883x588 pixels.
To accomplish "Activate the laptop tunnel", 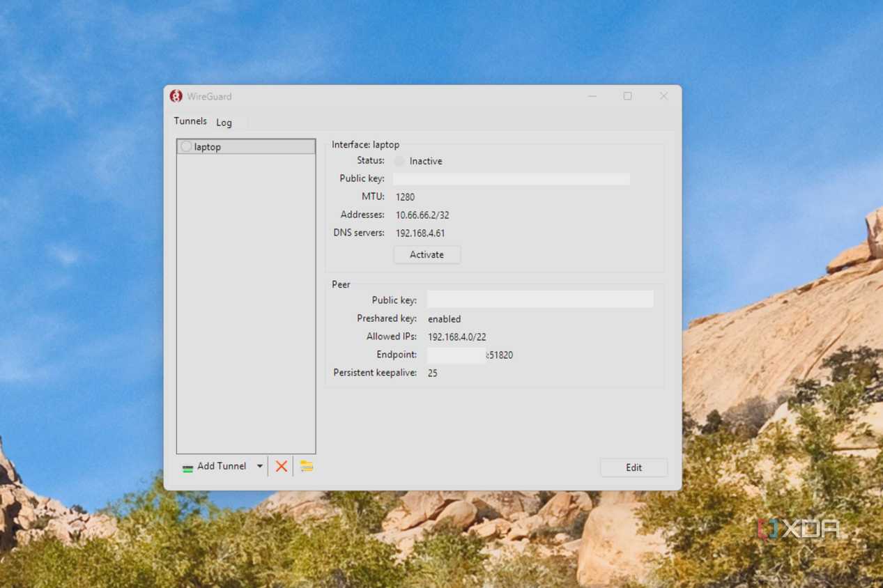I will pos(427,254).
